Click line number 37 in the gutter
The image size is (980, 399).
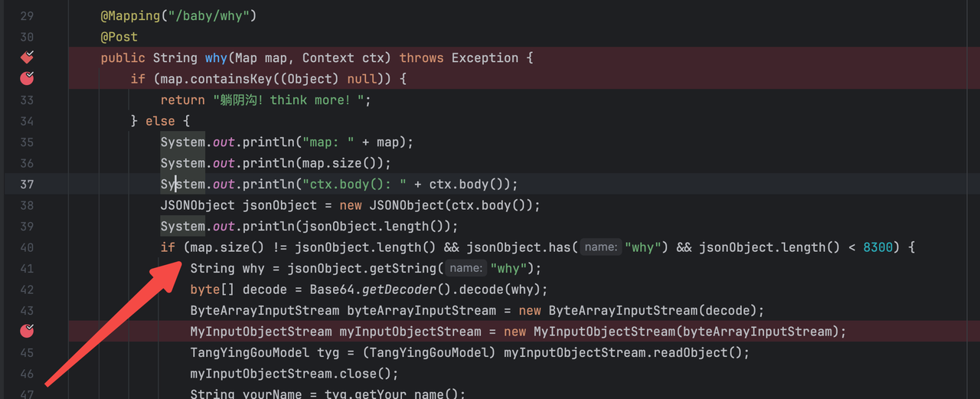pyautogui.click(x=27, y=184)
